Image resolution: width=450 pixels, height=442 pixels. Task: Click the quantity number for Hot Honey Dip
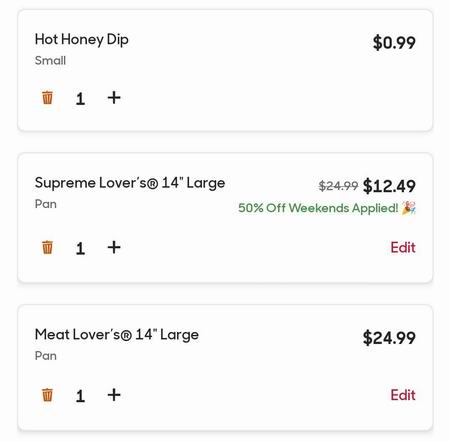pyautogui.click(x=80, y=99)
